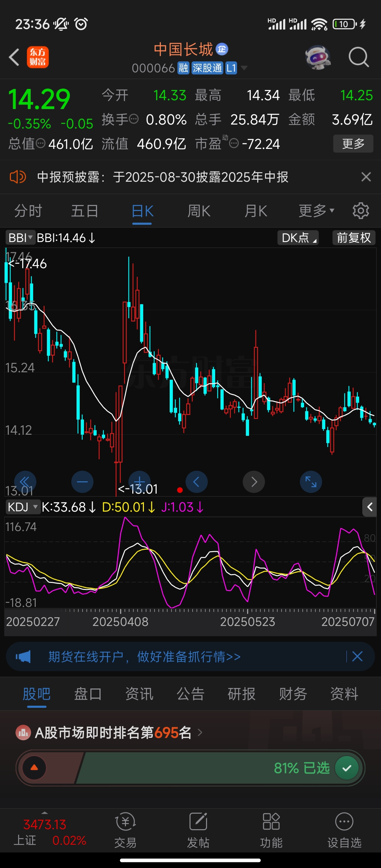The width and height of the screenshot is (381, 868).
Task: Tap the L1 quote level badge
Action: (x=231, y=68)
